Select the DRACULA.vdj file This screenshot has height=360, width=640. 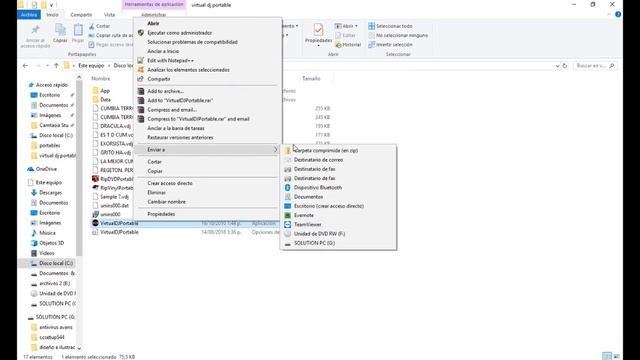tap(116, 126)
